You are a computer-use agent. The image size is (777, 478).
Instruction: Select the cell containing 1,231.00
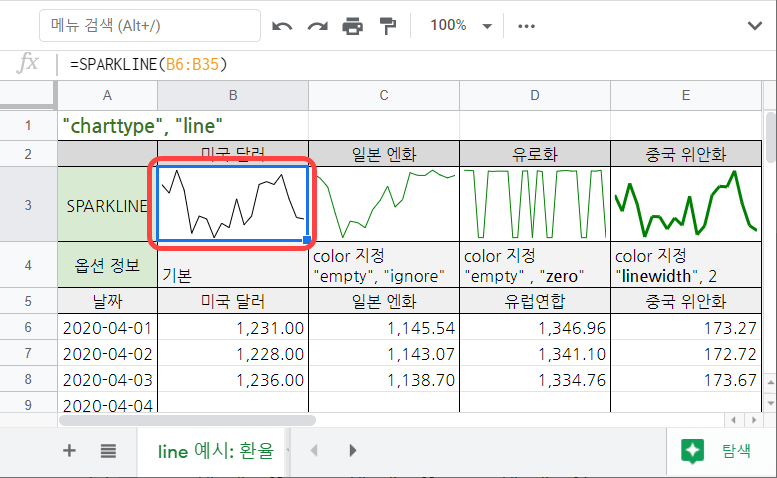click(233, 327)
